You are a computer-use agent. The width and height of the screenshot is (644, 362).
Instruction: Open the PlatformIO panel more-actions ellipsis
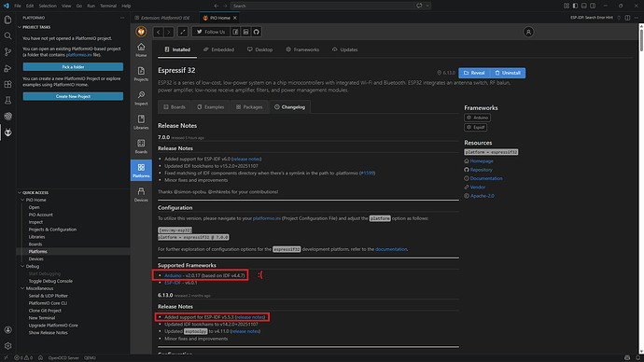(122, 18)
